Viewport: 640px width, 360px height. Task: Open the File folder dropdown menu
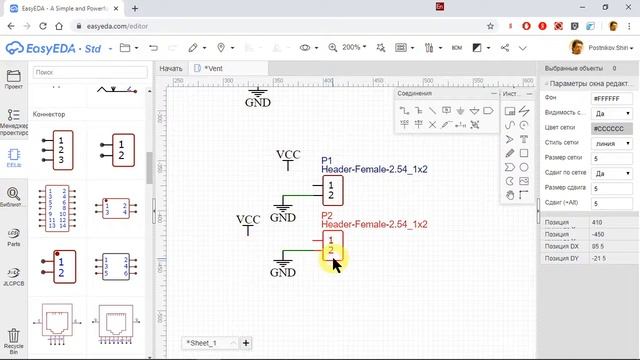point(129,48)
